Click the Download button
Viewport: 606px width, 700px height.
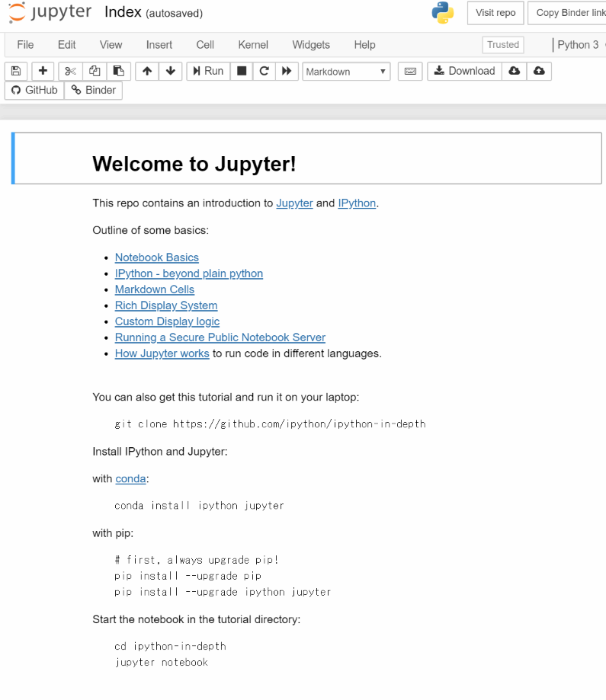[x=464, y=71]
